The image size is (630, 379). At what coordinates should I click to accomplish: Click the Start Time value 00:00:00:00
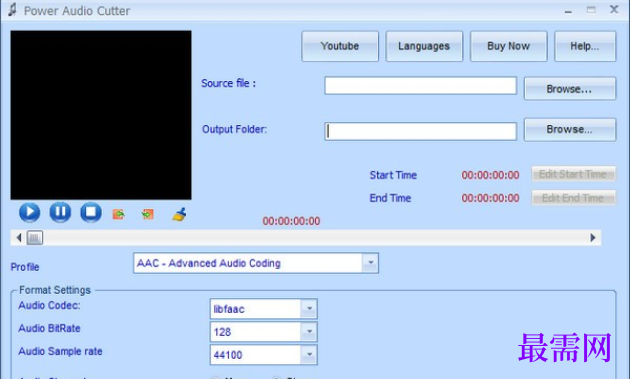[x=490, y=175]
